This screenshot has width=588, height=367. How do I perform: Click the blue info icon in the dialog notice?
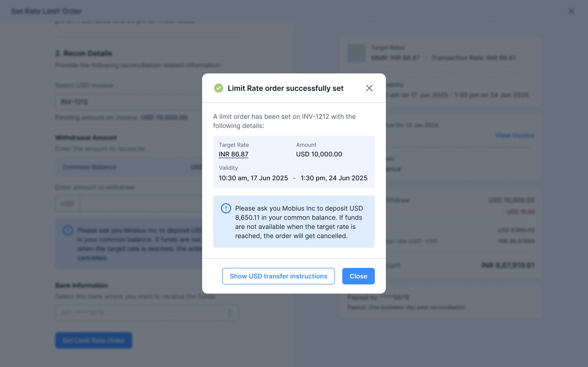coord(226,208)
